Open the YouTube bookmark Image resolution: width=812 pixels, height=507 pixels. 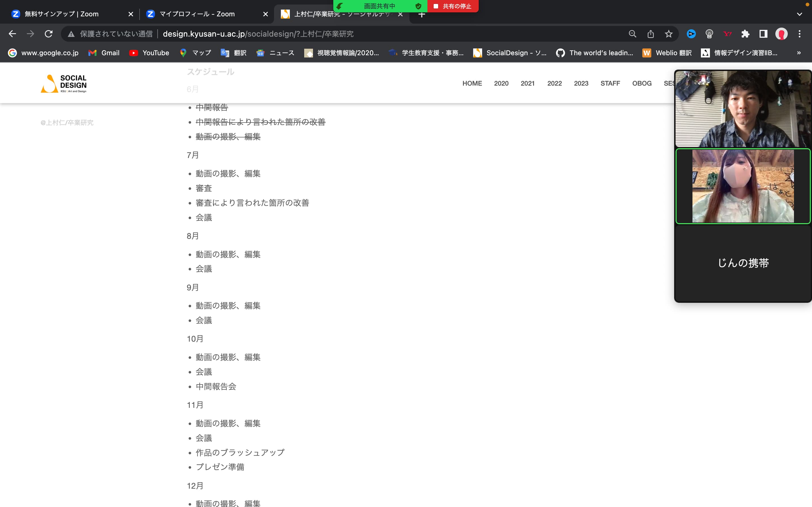pyautogui.click(x=149, y=53)
